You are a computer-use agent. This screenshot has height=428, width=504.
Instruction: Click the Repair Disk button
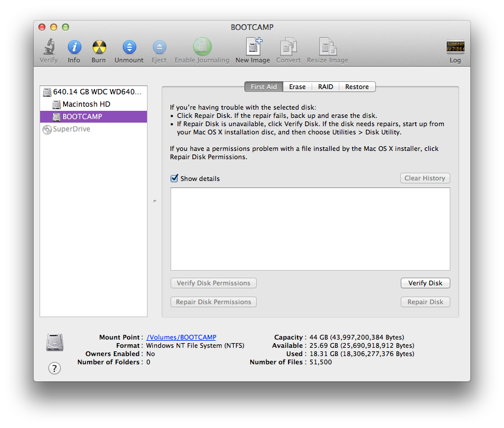(x=426, y=302)
